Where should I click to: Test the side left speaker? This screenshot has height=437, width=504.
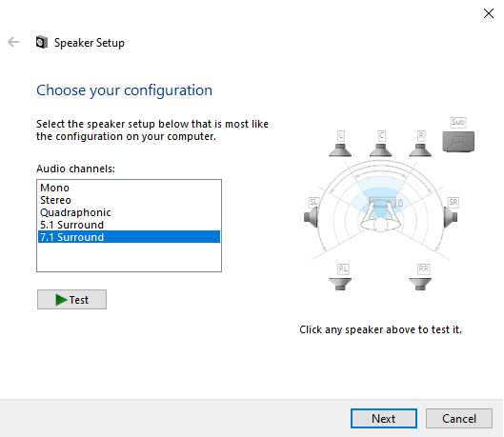click(x=311, y=217)
